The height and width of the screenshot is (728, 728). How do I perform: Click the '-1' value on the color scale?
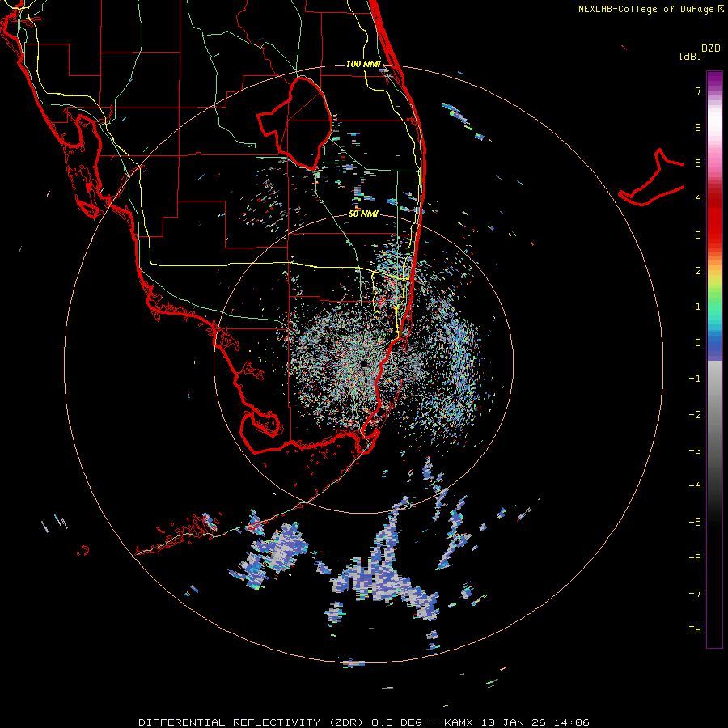coord(695,379)
